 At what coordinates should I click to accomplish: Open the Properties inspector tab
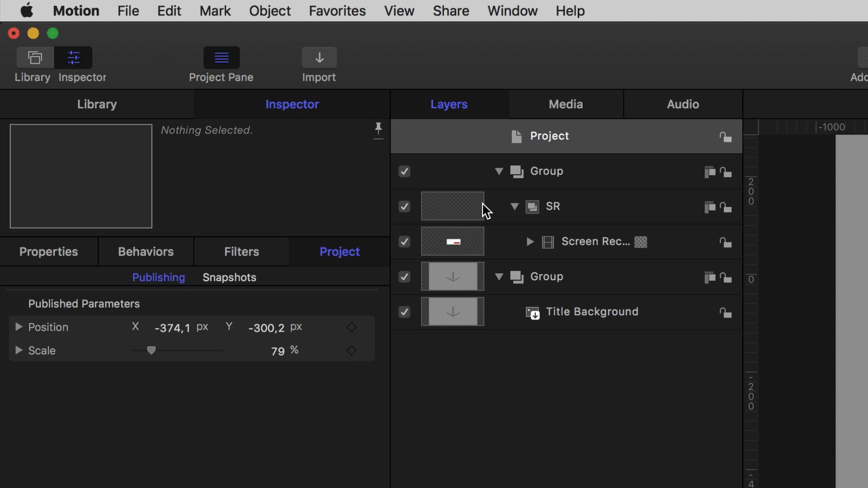[x=49, y=252]
